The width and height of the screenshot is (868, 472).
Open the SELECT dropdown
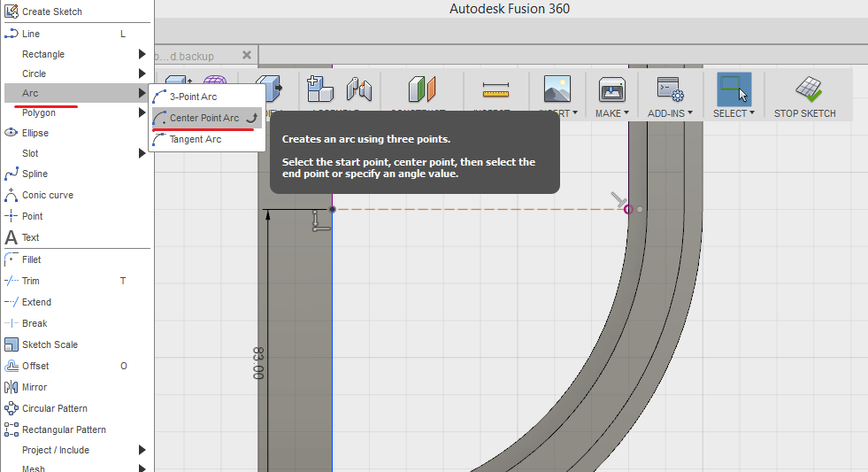click(734, 113)
